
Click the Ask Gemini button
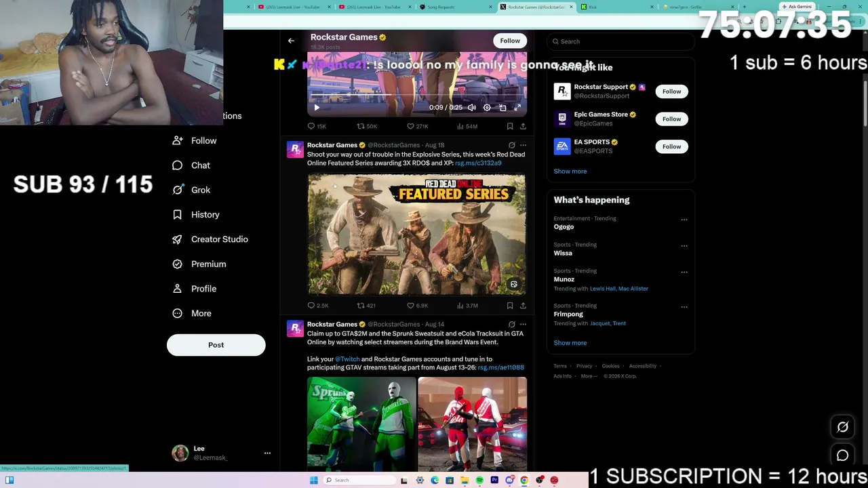tap(797, 7)
